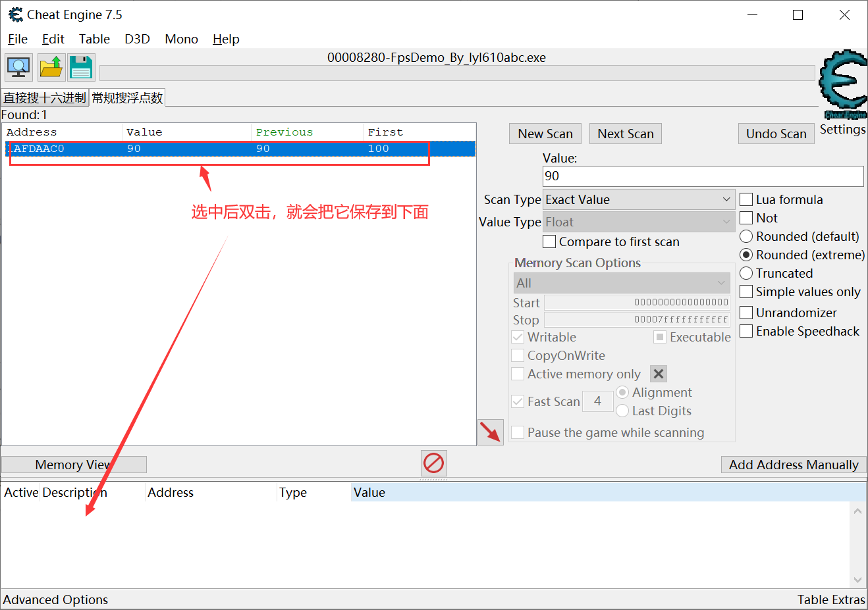Toggle the Writable checkbox

(518, 337)
